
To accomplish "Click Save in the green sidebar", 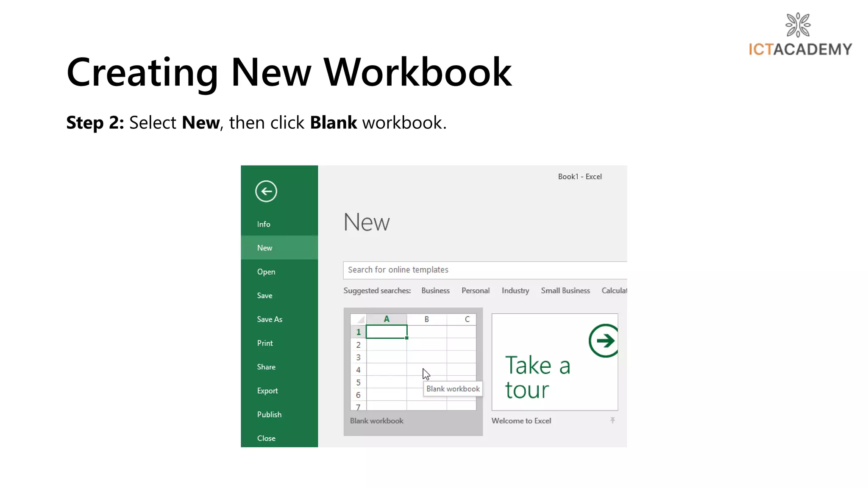I will click(264, 295).
